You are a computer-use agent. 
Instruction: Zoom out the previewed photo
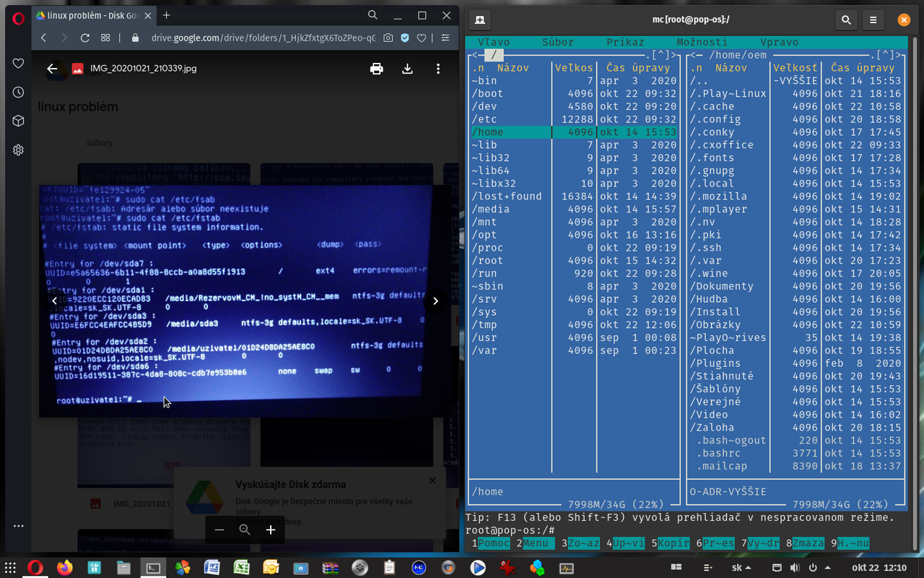tap(219, 530)
